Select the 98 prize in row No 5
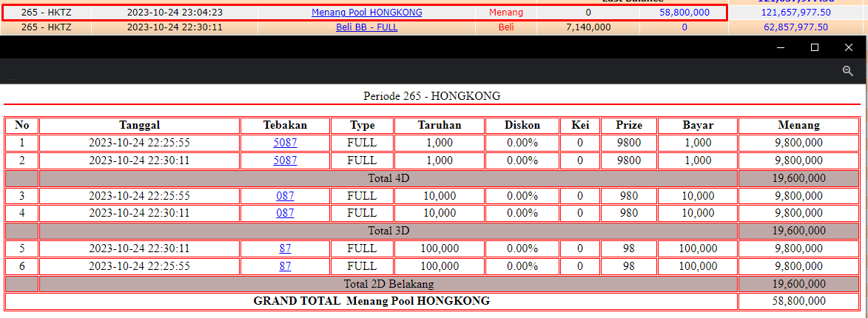This screenshot has height=318, width=868. 629,248
